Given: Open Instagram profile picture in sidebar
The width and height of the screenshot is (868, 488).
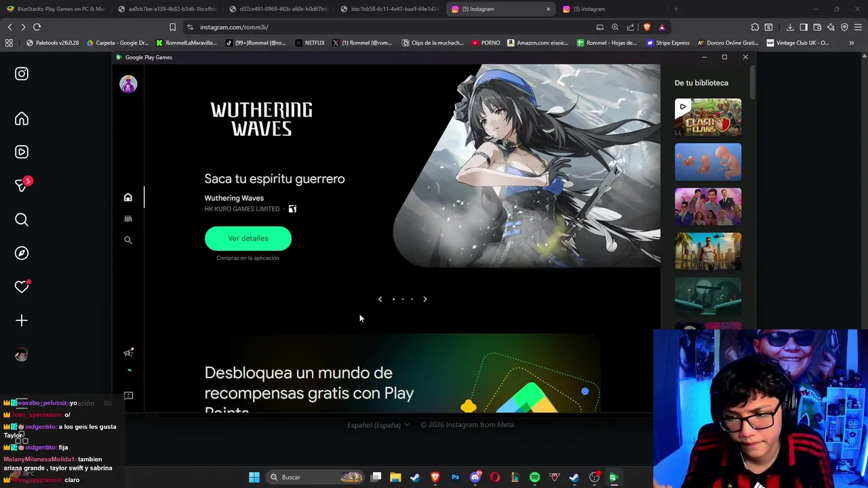Looking at the screenshot, I should coord(22,354).
